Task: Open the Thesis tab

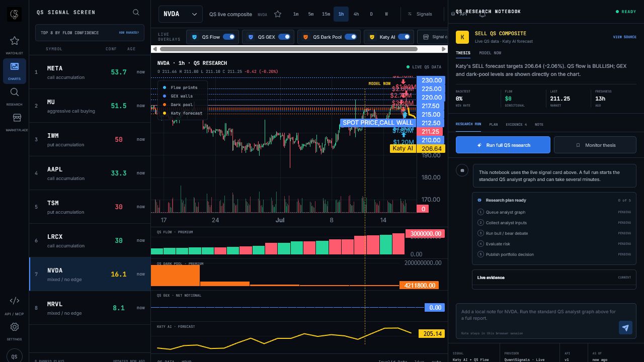Action: (463, 53)
